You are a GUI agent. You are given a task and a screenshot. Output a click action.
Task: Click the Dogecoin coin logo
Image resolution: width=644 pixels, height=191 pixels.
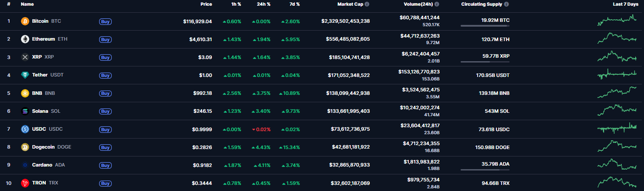25,147
